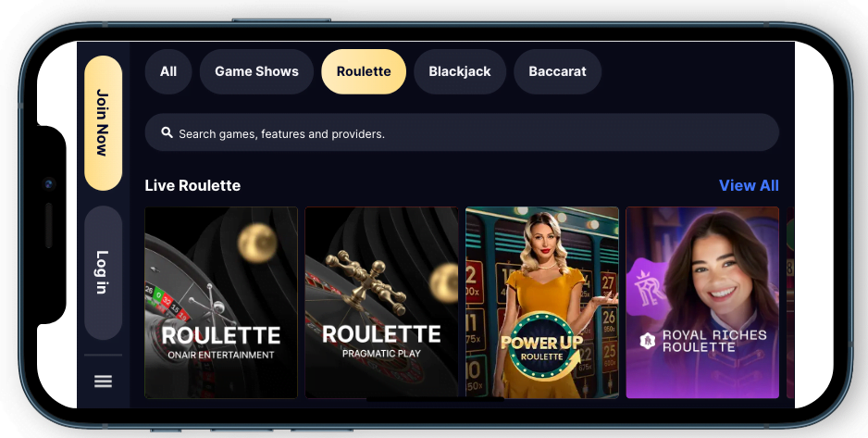
Task: Select the All category tab
Action: tap(168, 71)
